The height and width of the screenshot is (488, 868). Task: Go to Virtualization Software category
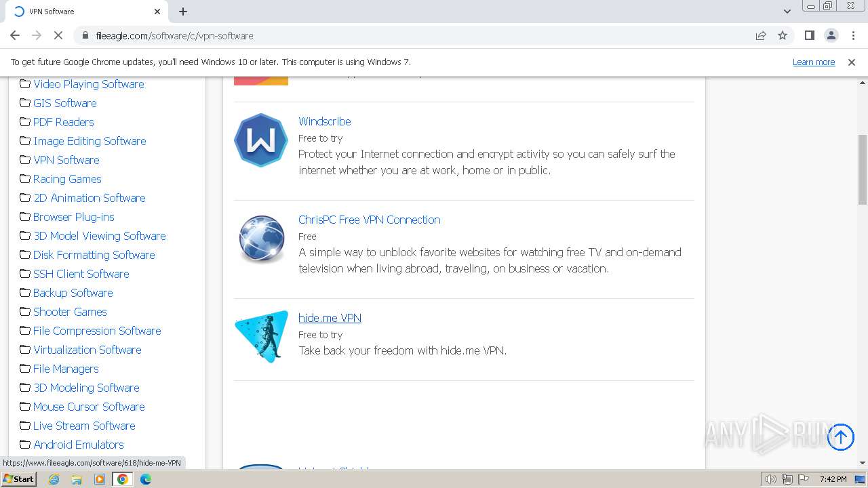pyautogui.click(x=87, y=350)
